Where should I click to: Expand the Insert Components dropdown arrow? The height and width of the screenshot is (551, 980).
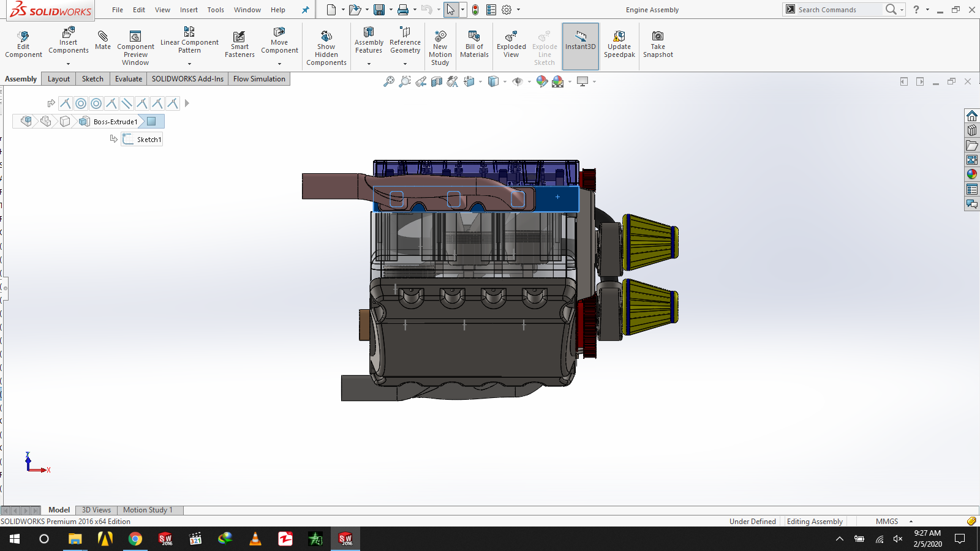[69, 64]
